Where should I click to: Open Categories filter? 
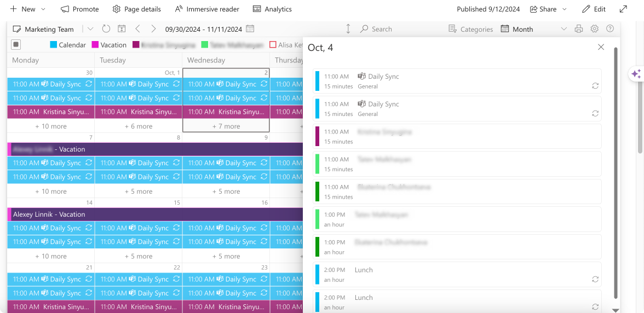[x=470, y=29]
